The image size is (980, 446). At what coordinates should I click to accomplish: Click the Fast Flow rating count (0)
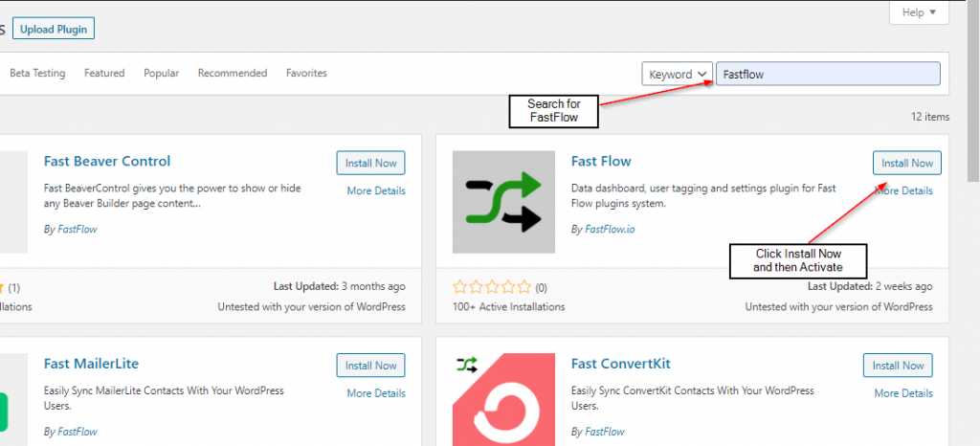(x=541, y=288)
